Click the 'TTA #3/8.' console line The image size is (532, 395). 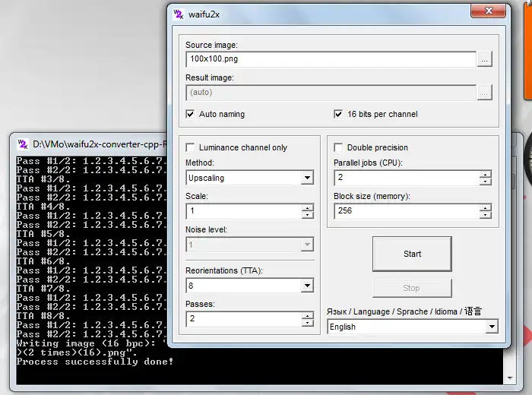coord(43,179)
